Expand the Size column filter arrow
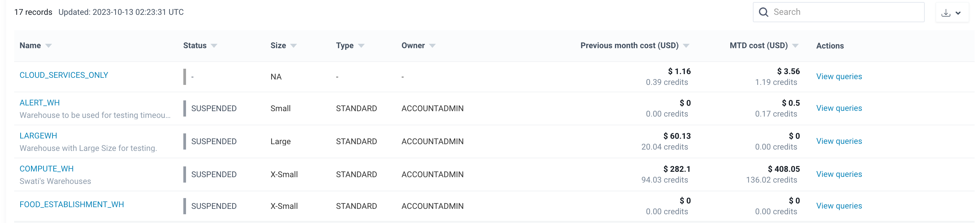This screenshot has height=223, width=980. (293, 46)
